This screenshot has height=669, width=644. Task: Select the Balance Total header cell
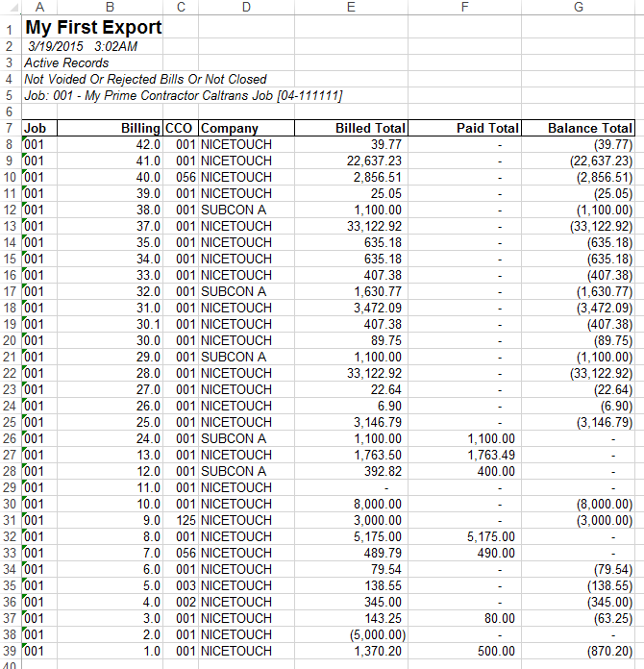click(579, 128)
